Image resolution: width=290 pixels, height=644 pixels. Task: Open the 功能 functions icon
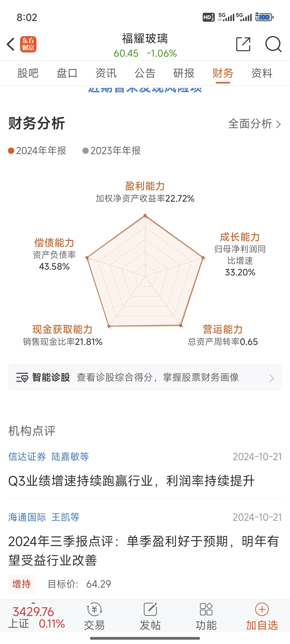click(206, 616)
